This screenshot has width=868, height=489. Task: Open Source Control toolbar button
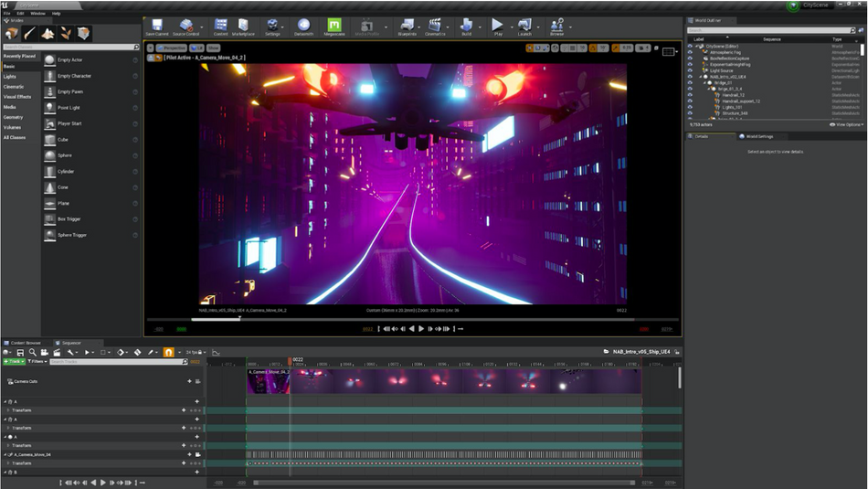tap(186, 27)
